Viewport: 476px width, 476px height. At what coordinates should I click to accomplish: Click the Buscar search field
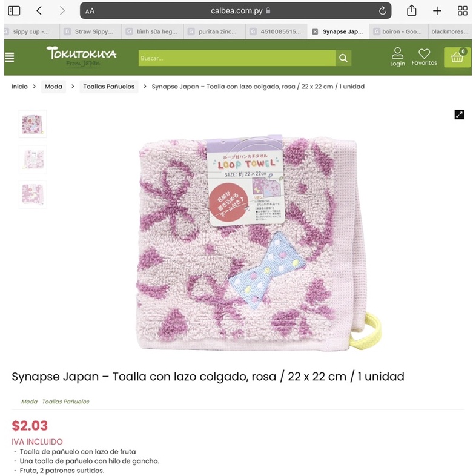(237, 58)
